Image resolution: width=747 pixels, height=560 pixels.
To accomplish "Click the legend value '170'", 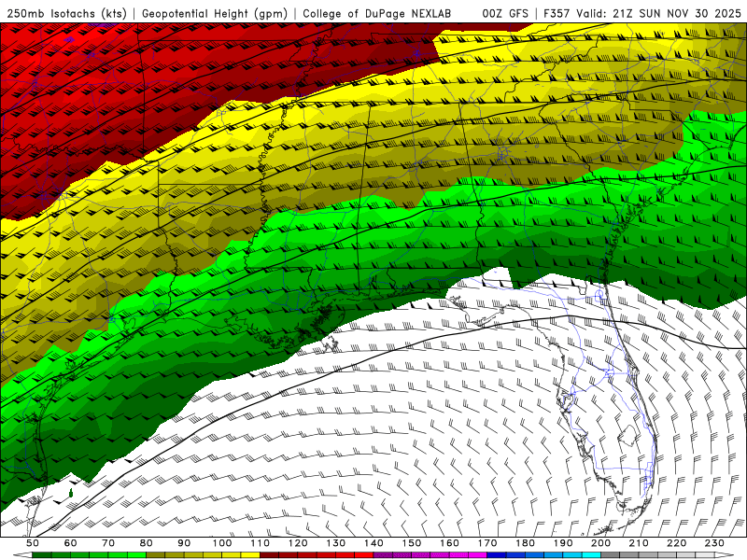I will (487, 543).
